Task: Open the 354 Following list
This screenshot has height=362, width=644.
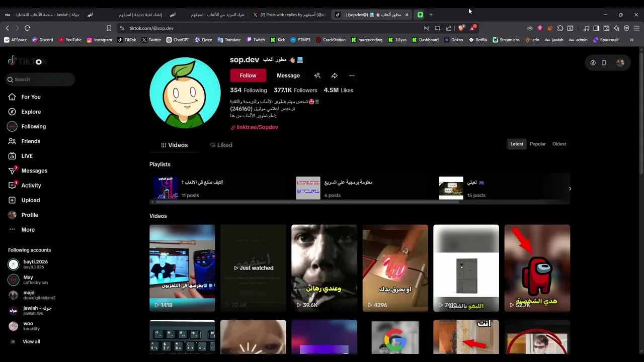Action: (x=249, y=90)
